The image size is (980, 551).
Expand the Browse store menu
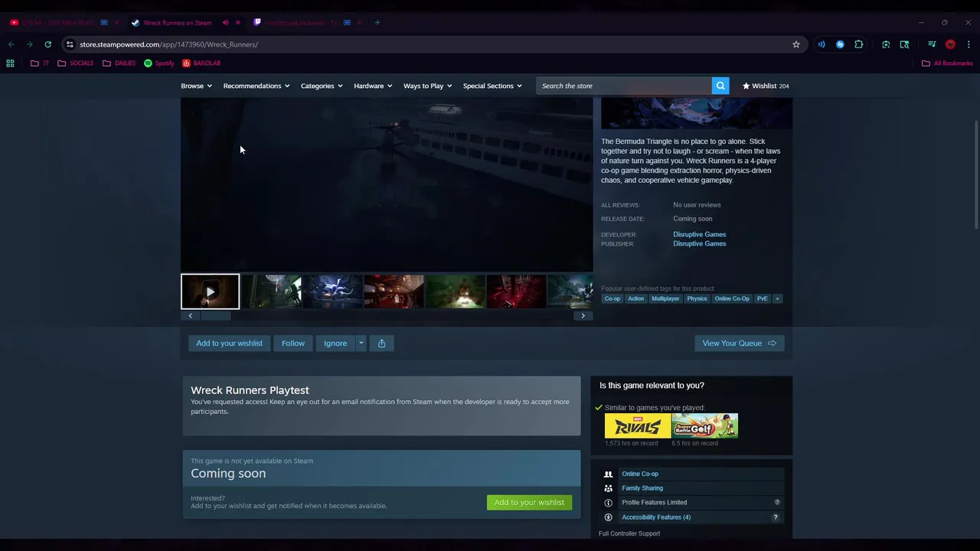(196, 86)
